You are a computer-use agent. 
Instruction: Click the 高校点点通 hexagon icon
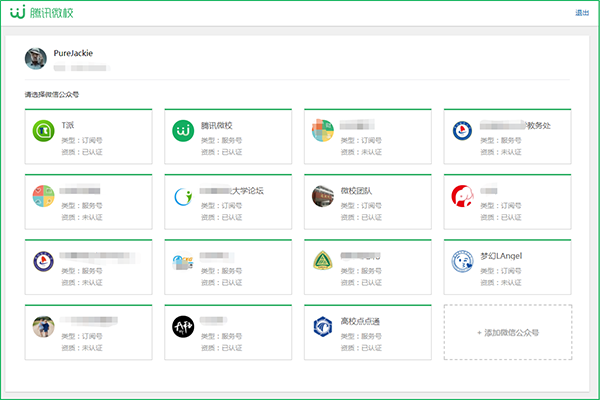323,327
